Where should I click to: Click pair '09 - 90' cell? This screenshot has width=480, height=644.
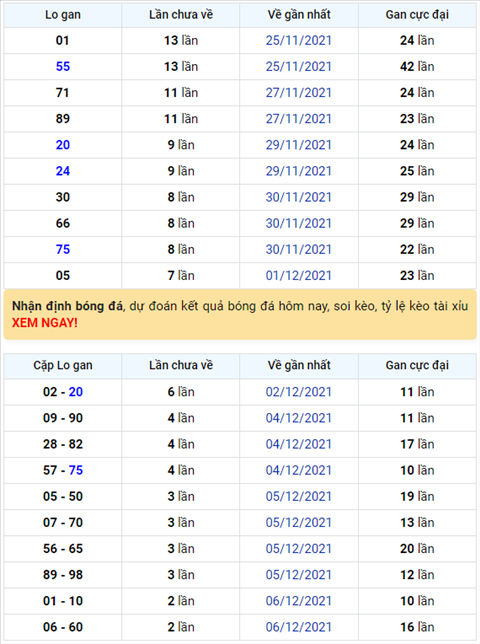(63, 418)
